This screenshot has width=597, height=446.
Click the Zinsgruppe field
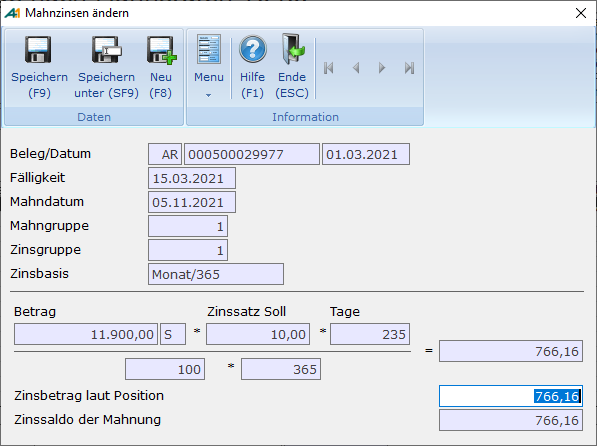point(188,250)
